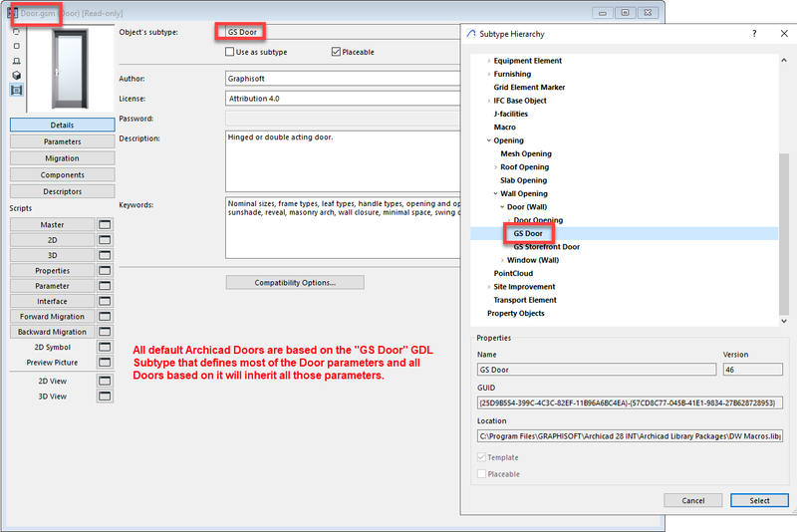Click the Compatibility Options button

coord(295,283)
